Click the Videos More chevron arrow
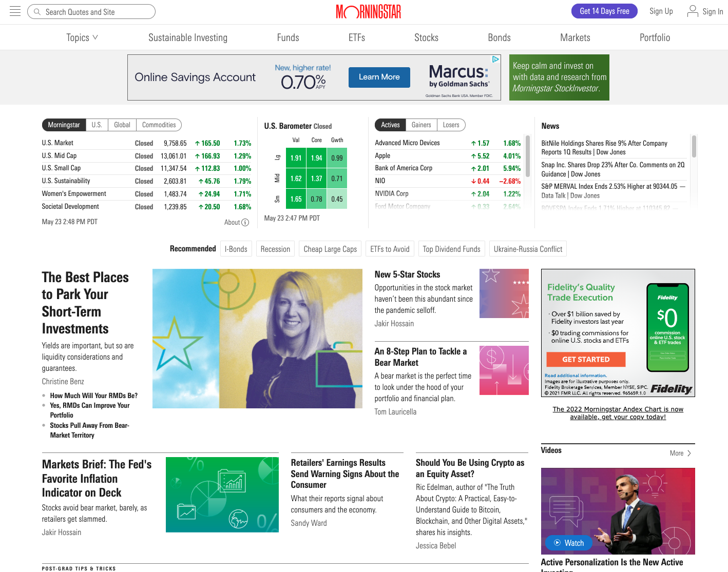The width and height of the screenshot is (728, 572). [x=689, y=453]
